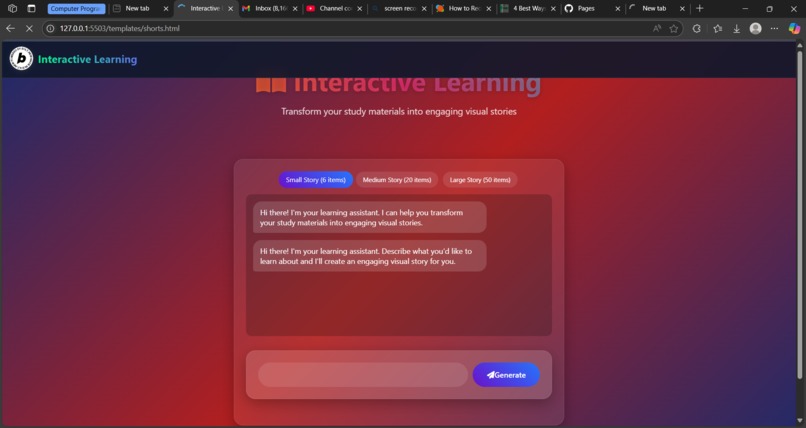806x428 pixels.
Task: Select the Large Story (50 items) option
Action: (x=480, y=180)
